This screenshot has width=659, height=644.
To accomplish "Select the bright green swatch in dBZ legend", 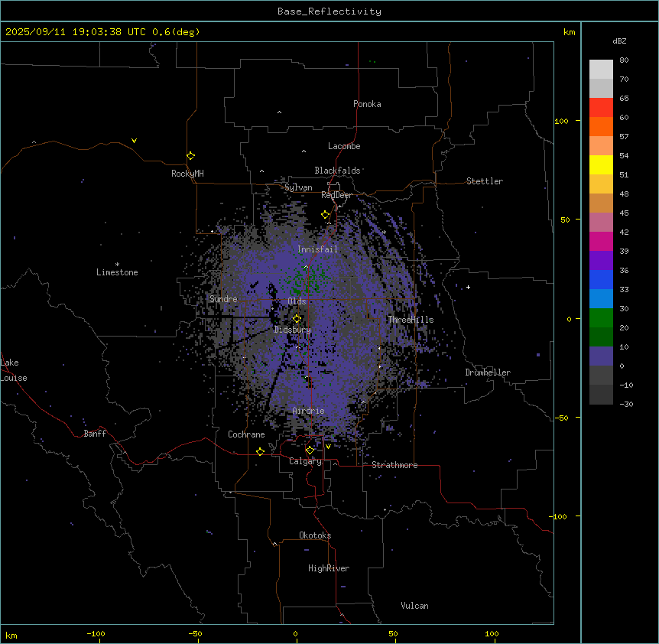I will 601,318.
